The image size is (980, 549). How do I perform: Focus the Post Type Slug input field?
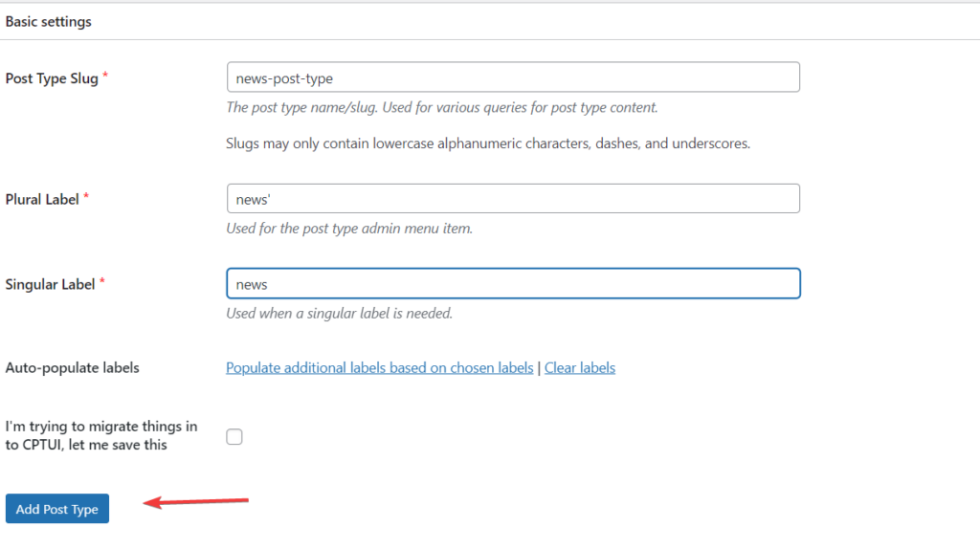[x=512, y=77]
